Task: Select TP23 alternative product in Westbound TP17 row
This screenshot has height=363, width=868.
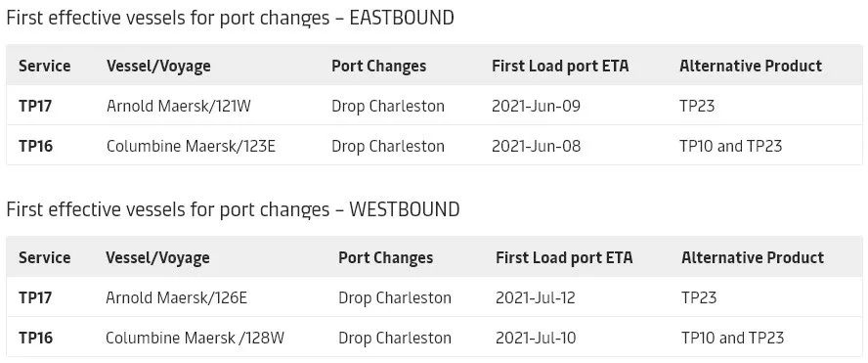Action: coord(699,297)
